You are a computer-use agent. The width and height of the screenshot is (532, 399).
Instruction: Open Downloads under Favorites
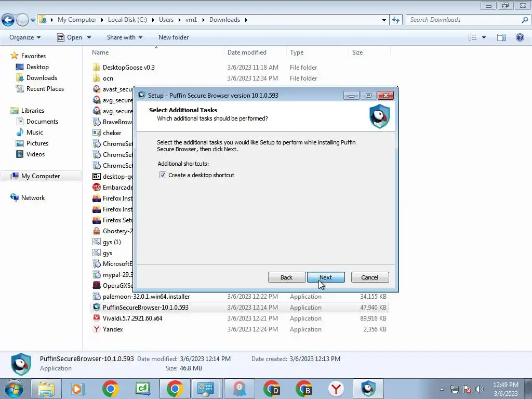click(42, 78)
